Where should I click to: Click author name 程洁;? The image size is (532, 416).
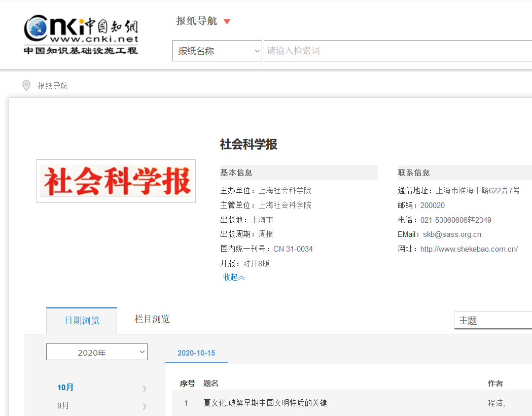click(x=496, y=403)
